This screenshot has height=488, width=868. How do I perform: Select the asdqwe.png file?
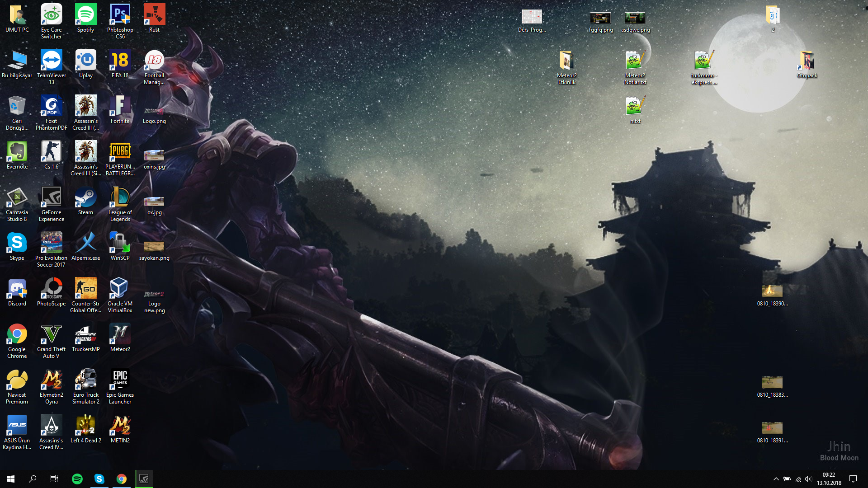pyautogui.click(x=635, y=22)
